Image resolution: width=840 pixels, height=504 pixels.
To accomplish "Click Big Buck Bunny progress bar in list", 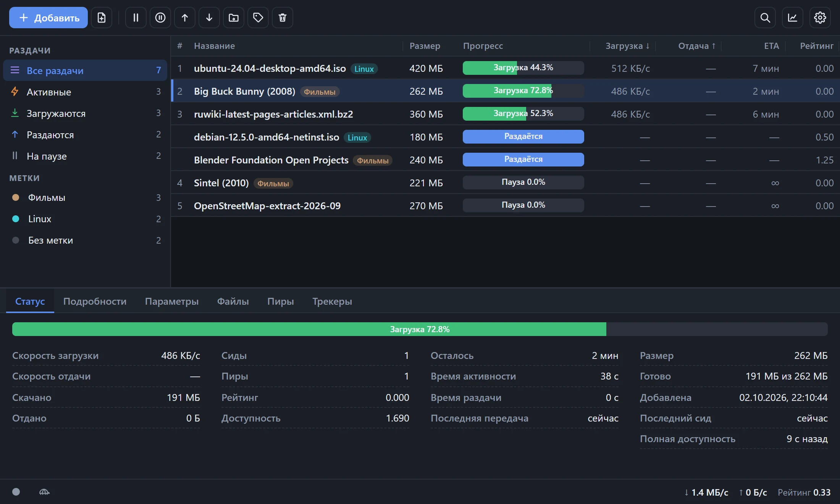I will pyautogui.click(x=523, y=91).
